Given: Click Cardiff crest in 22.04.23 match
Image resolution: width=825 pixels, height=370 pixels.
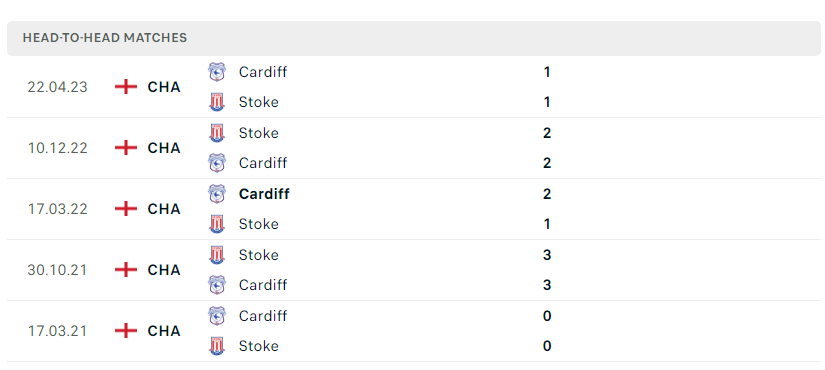Looking at the screenshot, I should [217, 72].
